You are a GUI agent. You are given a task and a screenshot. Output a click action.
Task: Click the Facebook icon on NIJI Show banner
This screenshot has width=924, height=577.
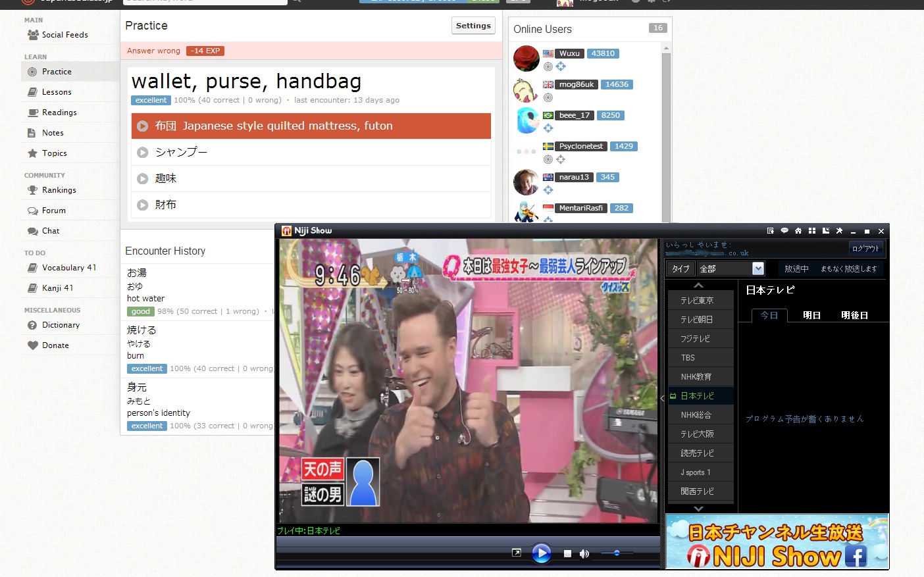(856, 557)
